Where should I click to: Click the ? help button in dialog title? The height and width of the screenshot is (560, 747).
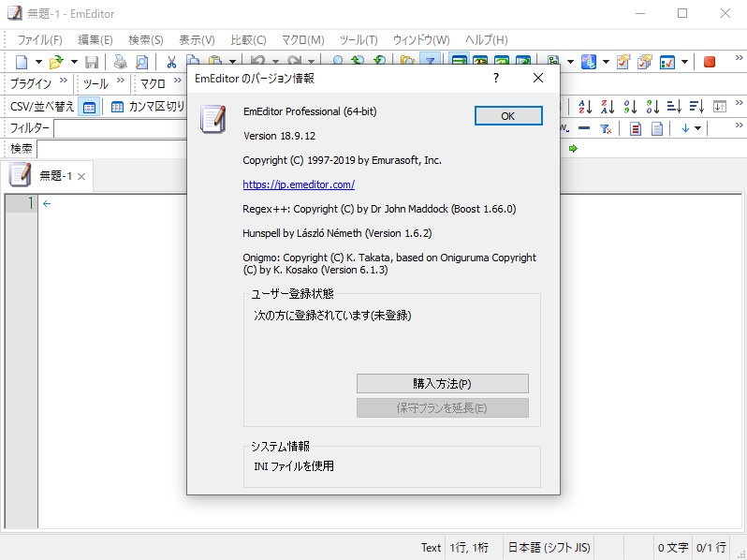pyautogui.click(x=496, y=78)
